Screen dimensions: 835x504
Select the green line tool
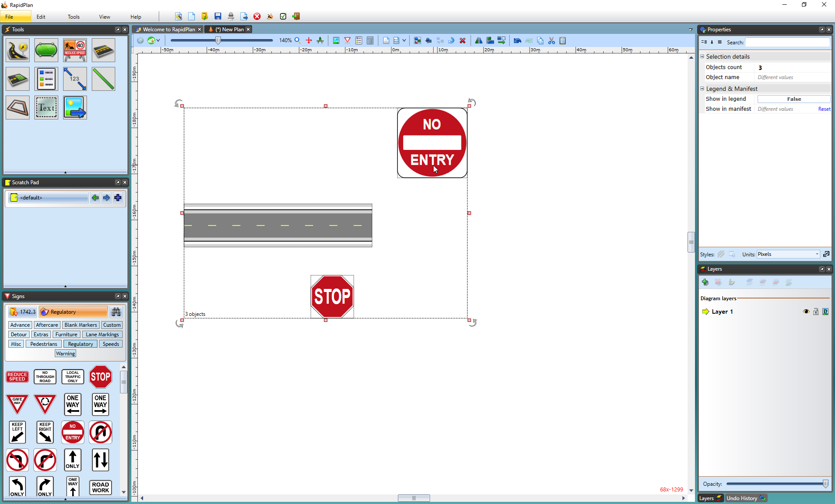point(104,79)
